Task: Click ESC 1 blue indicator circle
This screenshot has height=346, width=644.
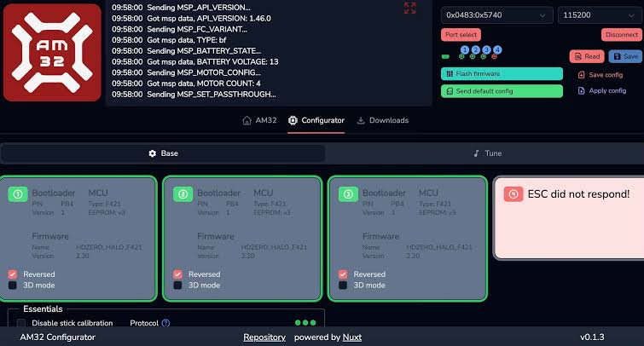Action: (x=465, y=49)
